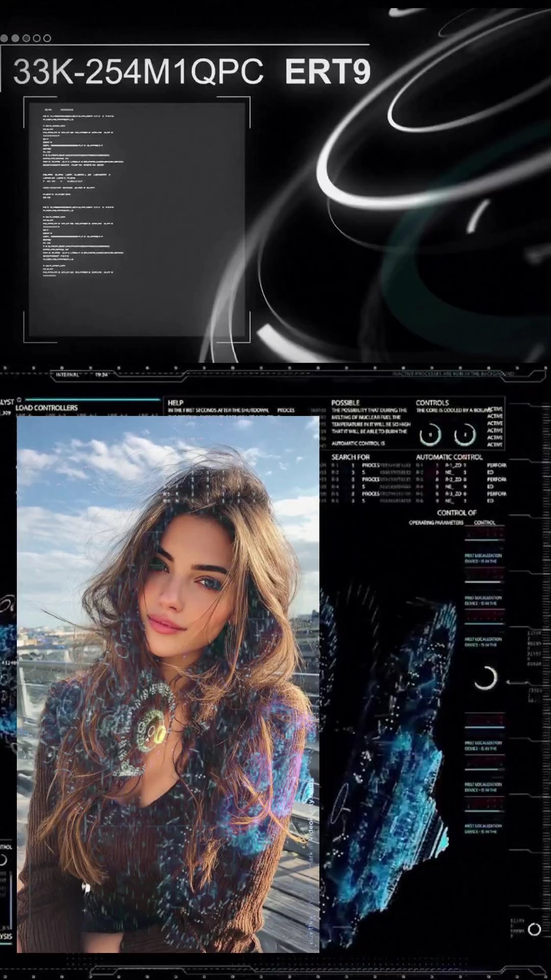This screenshot has height=980, width=551.
Task: Click the SEARCH FOR heading
Action: tap(350, 457)
